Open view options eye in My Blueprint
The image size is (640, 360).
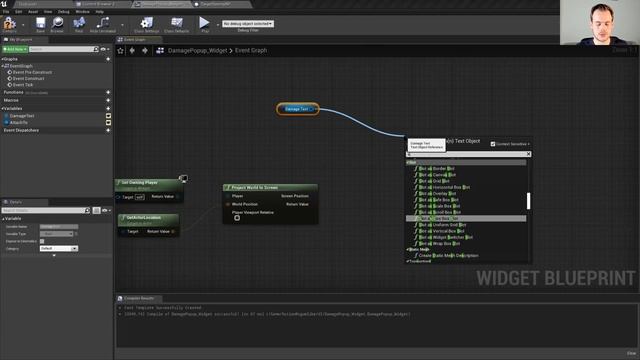click(x=104, y=49)
